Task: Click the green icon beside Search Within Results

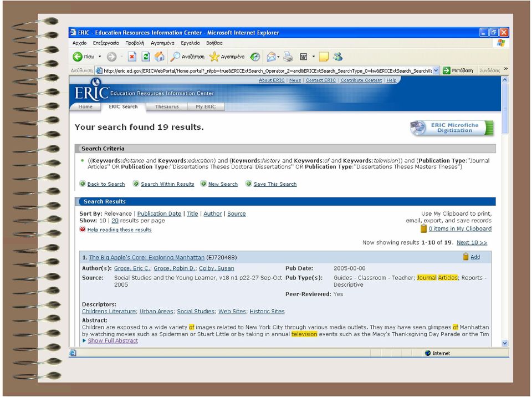Action: (136, 184)
